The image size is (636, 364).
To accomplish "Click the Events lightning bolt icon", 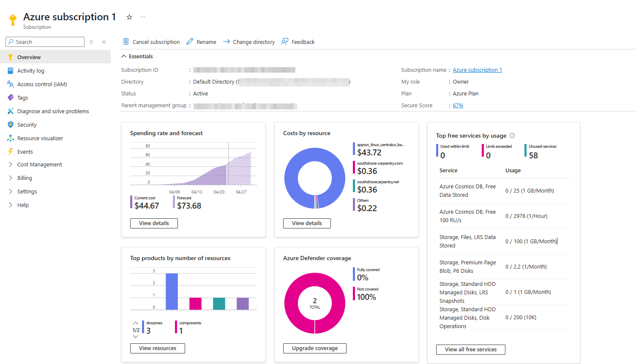I will (x=11, y=152).
